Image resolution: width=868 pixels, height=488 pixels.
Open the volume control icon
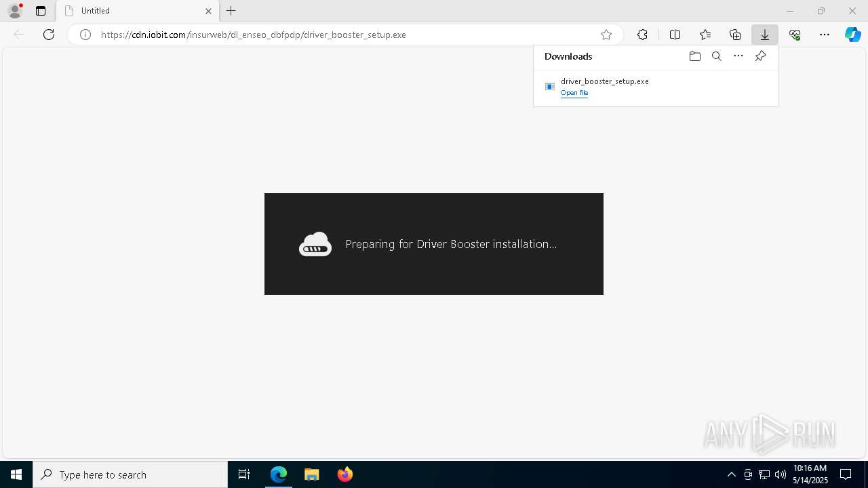coord(781,474)
